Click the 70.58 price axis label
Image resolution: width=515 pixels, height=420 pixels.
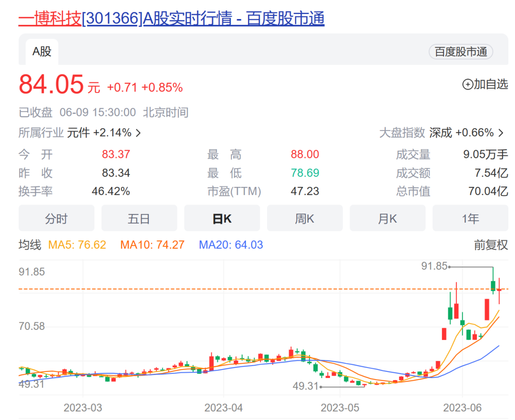pos(31,327)
